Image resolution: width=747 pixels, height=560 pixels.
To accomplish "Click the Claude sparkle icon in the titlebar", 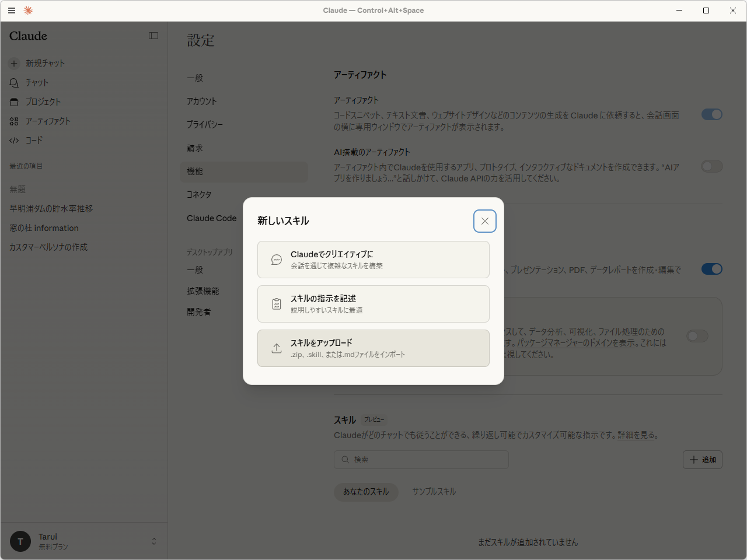I will (x=28, y=10).
